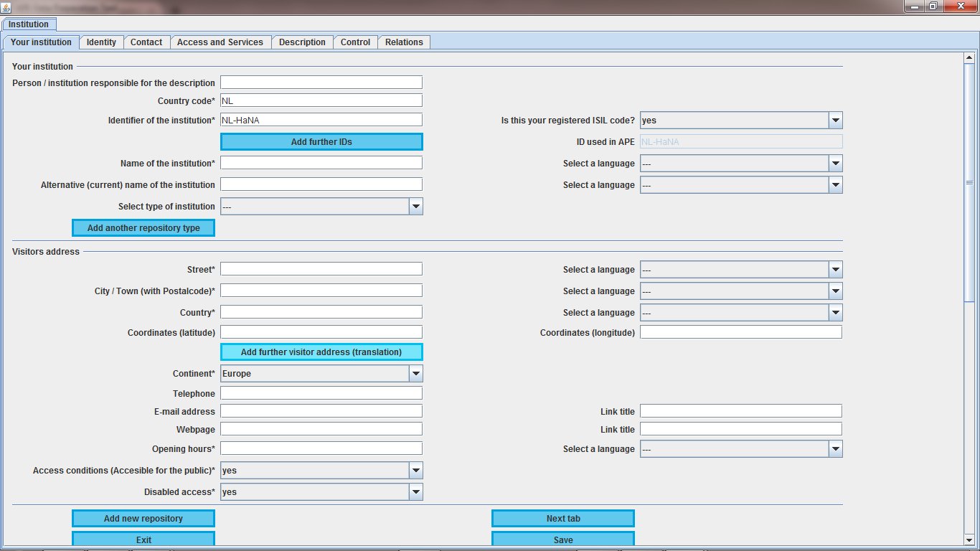Focus the Alternative name of the institution field
980x551 pixels.
point(321,184)
